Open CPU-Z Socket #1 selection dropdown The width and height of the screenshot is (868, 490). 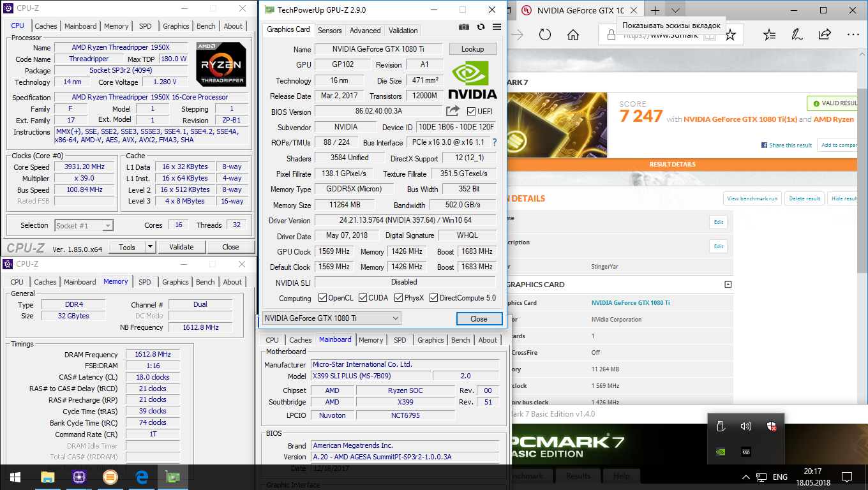click(84, 225)
